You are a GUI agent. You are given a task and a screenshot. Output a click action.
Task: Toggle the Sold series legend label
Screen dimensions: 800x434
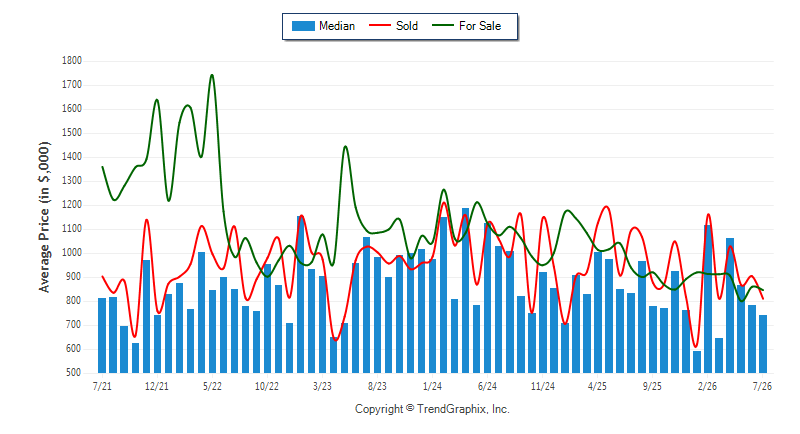pos(407,26)
